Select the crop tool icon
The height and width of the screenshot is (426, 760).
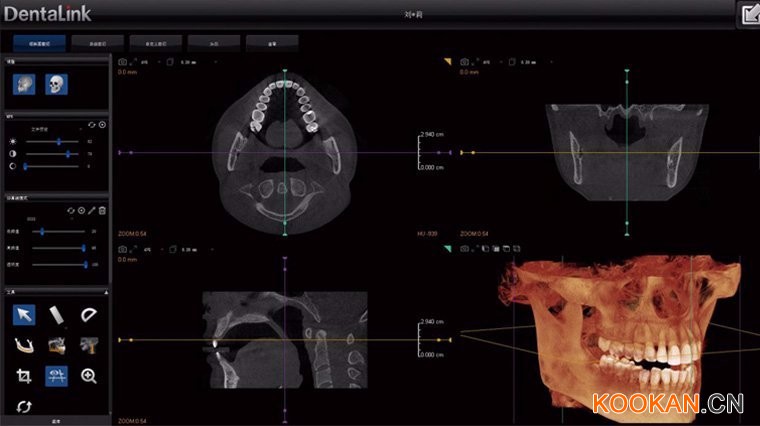(24, 376)
